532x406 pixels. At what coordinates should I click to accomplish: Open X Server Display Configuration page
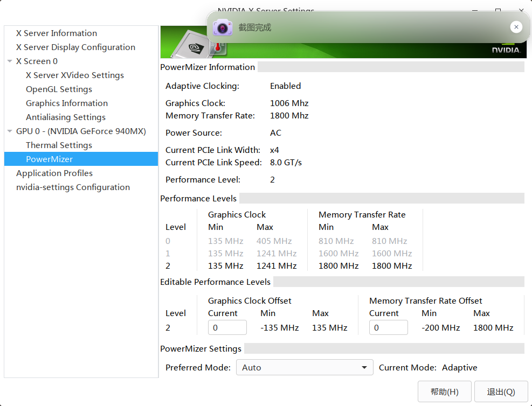tap(75, 47)
